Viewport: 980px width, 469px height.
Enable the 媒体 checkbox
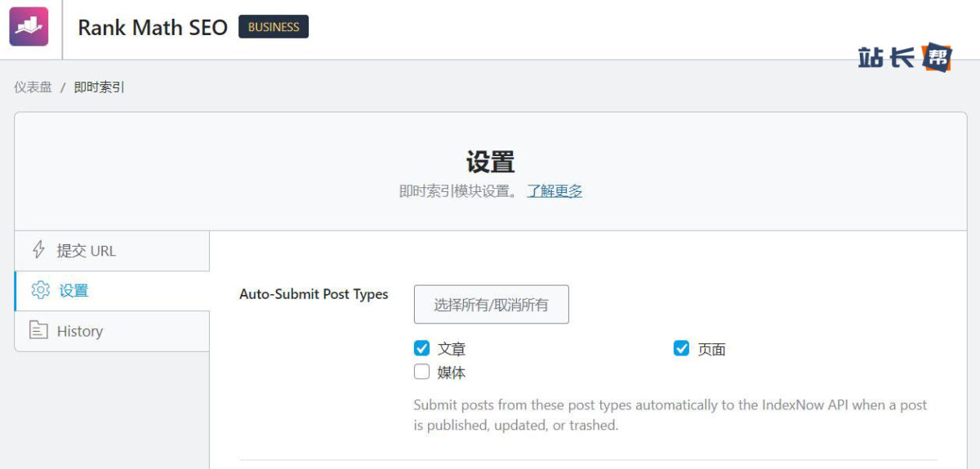tap(421, 373)
